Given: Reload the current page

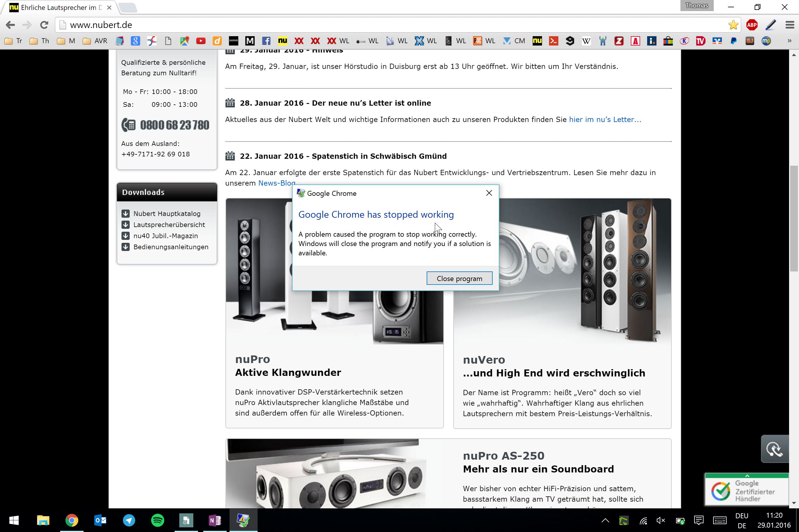Looking at the screenshot, I should pos(44,25).
